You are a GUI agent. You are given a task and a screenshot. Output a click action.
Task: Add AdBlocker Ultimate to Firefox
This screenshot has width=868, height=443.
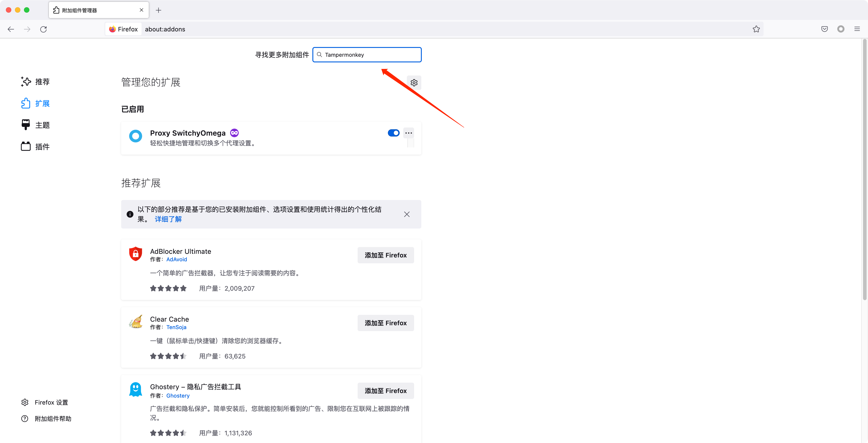(x=385, y=255)
